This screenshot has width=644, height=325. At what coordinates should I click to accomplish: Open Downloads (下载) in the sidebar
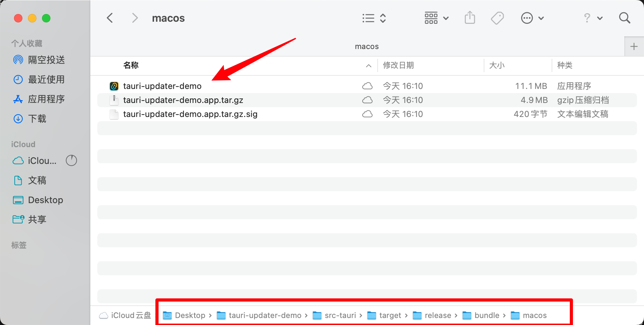[37, 118]
